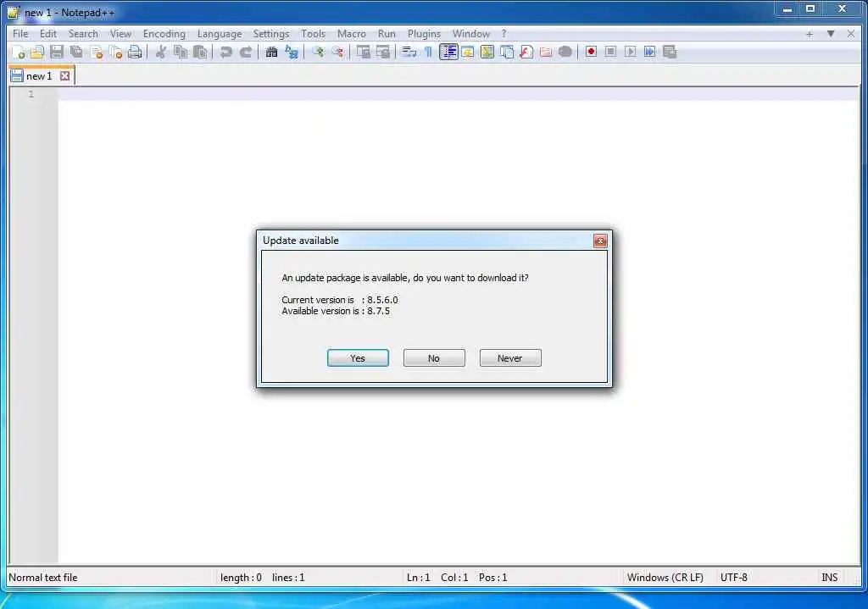Click the Undo arrow icon
Screen dimensions: 868x609
pyautogui.click(x=225, y=52)
